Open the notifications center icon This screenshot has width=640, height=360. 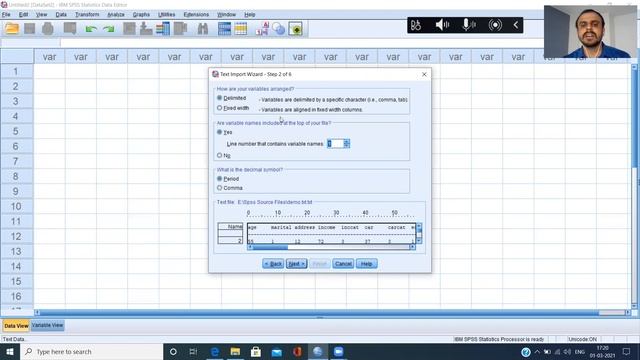coord(626,351)
